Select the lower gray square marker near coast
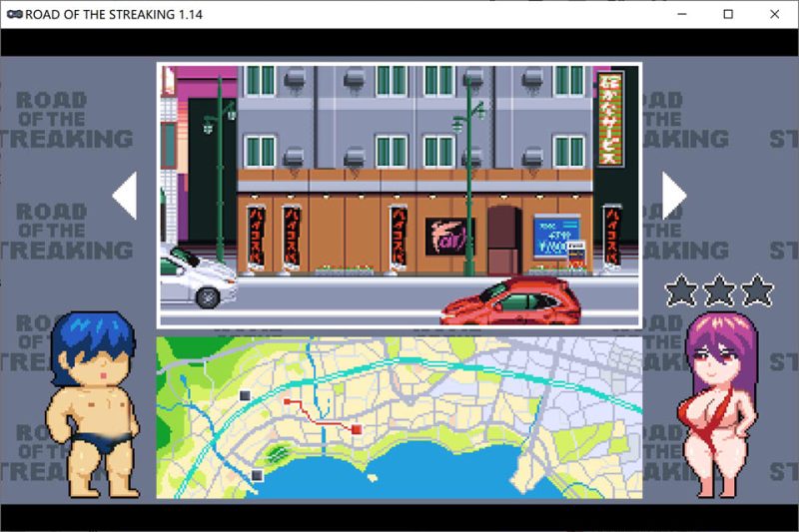 (x=257, y=475)
